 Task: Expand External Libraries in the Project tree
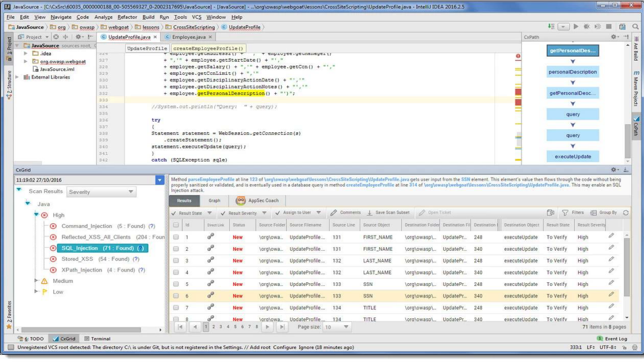tap(18, 77)
